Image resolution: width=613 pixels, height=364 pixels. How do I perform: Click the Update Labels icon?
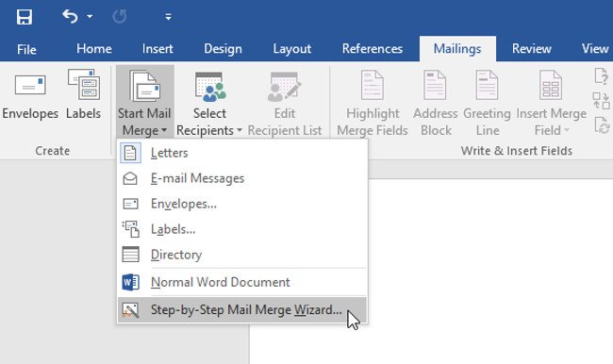coord(602,125)
